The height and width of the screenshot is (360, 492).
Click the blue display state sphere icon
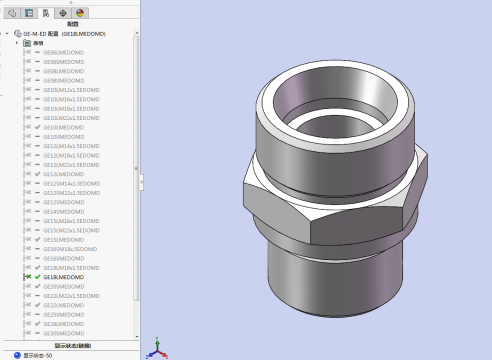click(x=18, y=356)
